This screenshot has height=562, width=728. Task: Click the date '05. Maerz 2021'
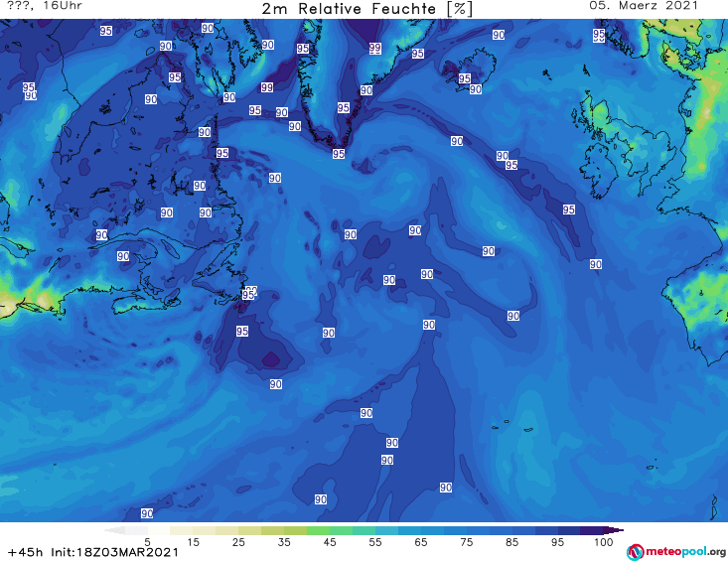click(644, 6)
